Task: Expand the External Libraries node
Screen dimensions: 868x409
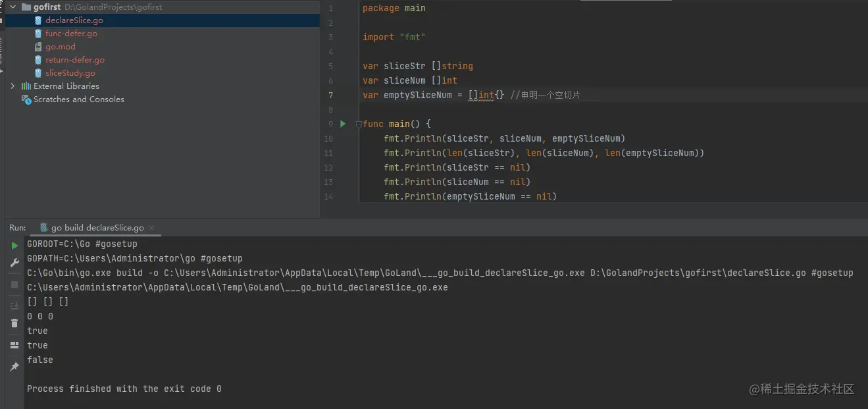Action: coord(13,86)
